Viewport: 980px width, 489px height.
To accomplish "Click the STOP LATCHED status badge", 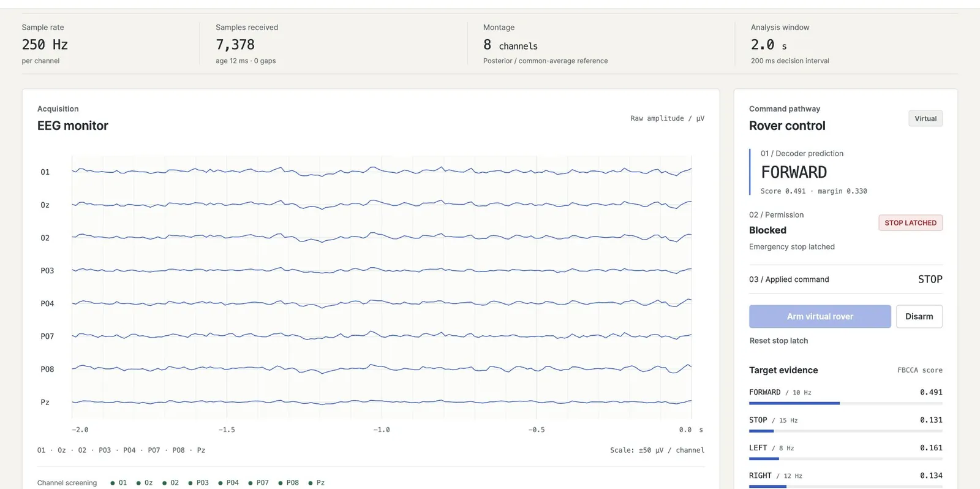I will pyautogui.click(x=910, y=222).
